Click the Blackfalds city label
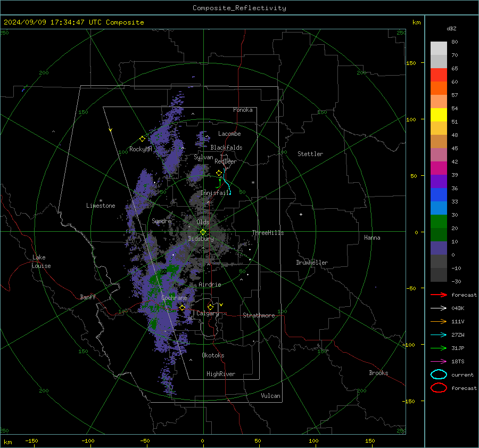479x448 pixels. tap(226, 148)
